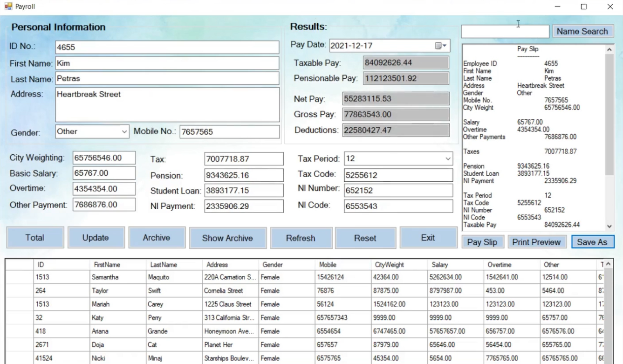Archive the current payroll record
The width and height of the screenshot is (623, 364).
(x=157, y=238)
